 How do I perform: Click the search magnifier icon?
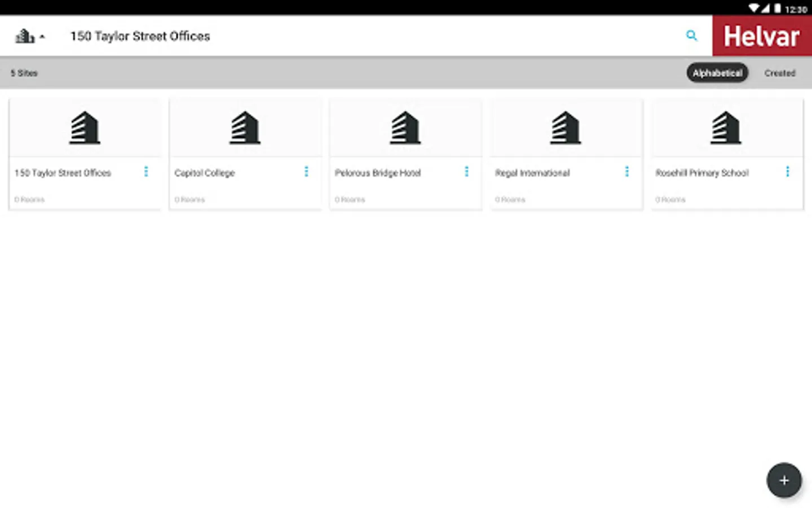pos(691,36)
